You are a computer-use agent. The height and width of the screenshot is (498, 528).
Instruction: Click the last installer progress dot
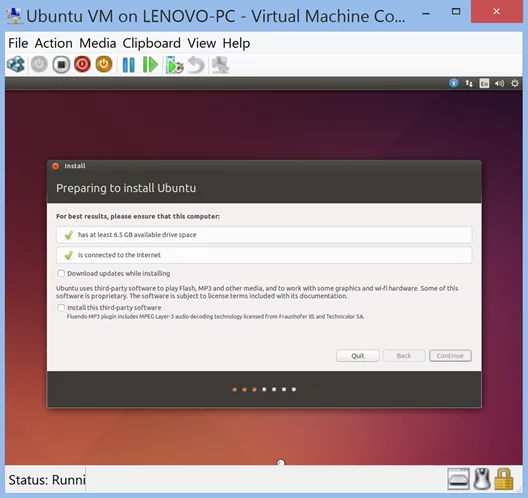294,389
